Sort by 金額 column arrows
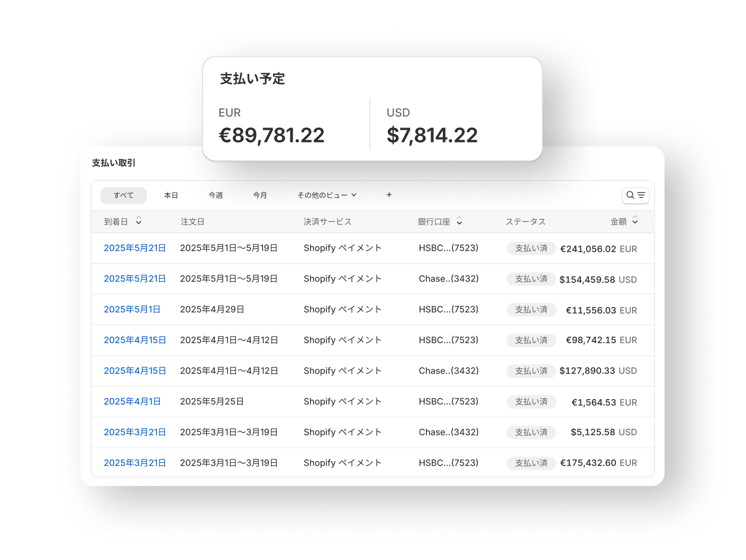746x560 pixels. (x=635, y=221)
